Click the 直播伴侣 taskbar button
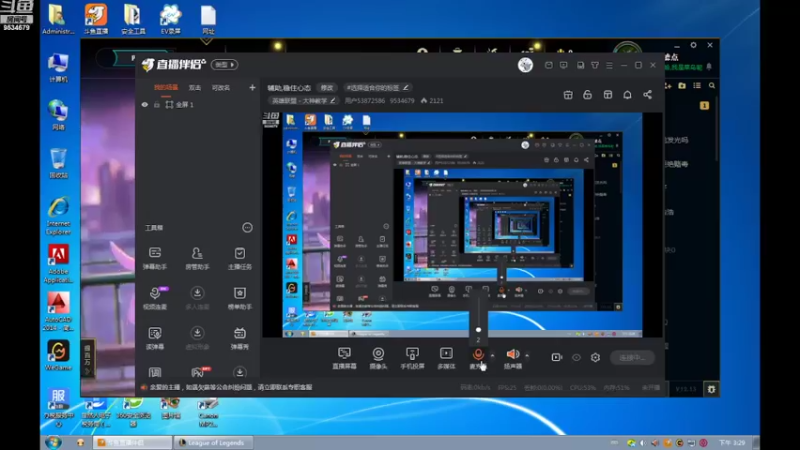Image resolution: width=800 pixels, height=450 pixels. tap(133, 443)
